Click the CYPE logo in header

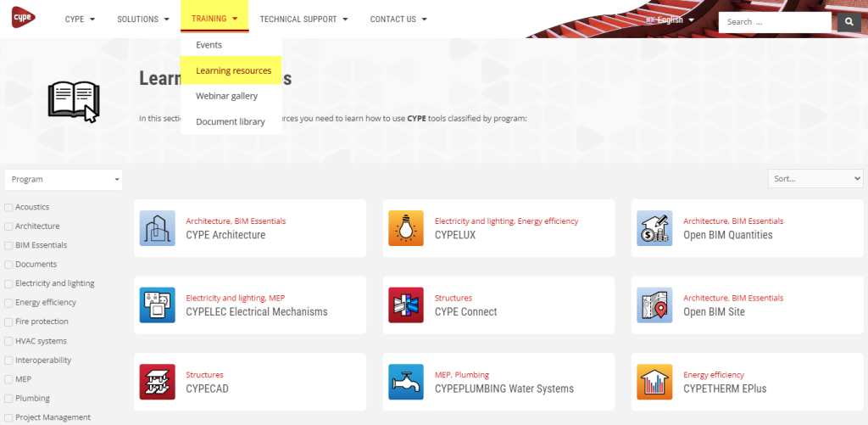tap(23, 18)
